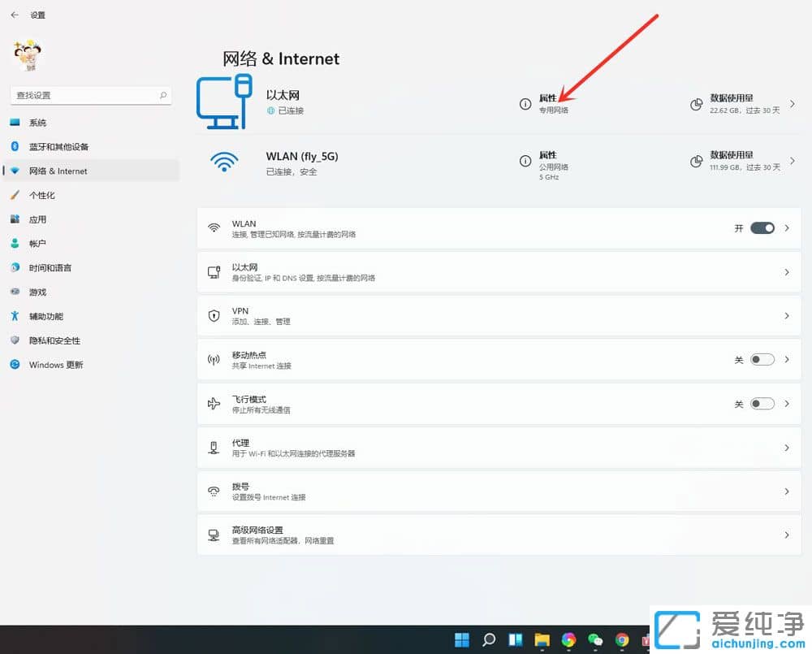Turn off the WLAN toggle switch
Image resolution: width=812 pixels, height=654 pixels.
[x=762, y=228]
